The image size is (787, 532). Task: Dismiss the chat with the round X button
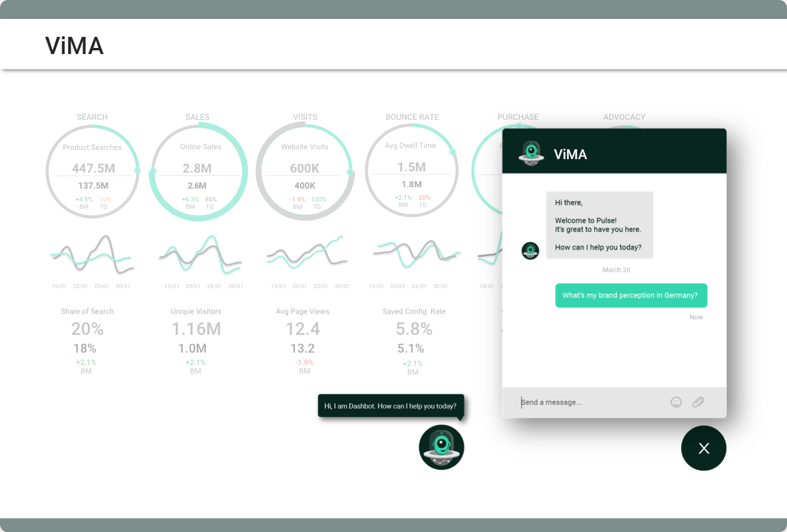click(703, 448)
